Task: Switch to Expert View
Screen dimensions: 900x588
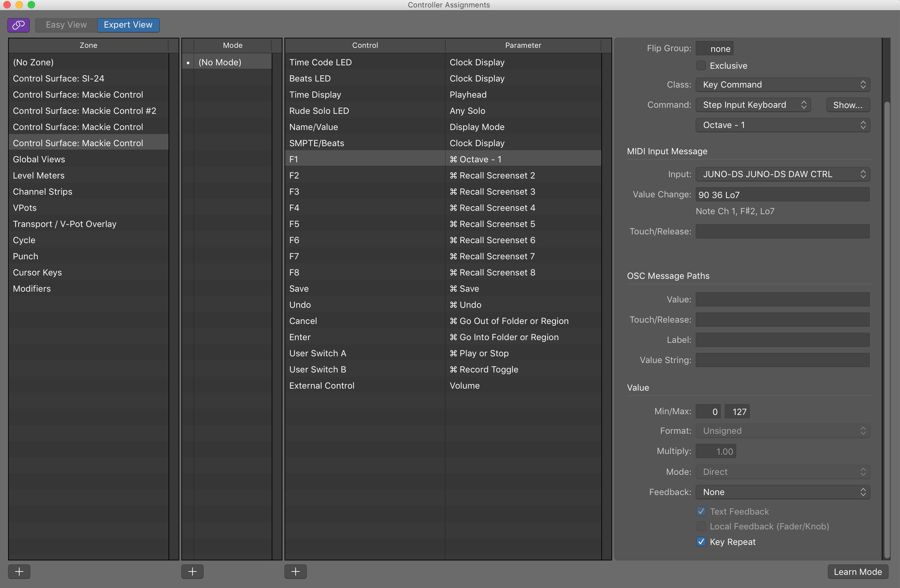Action: pos(128,25)
